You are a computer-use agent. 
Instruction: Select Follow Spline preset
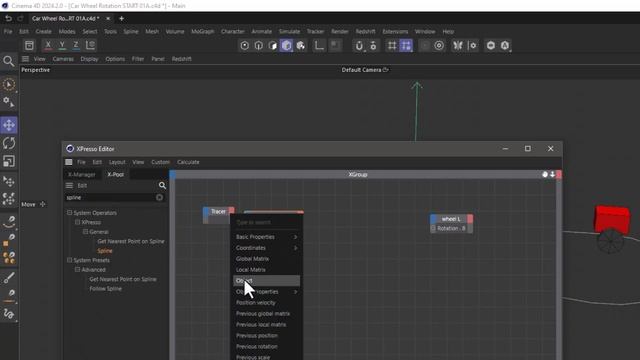pos(105,289)
